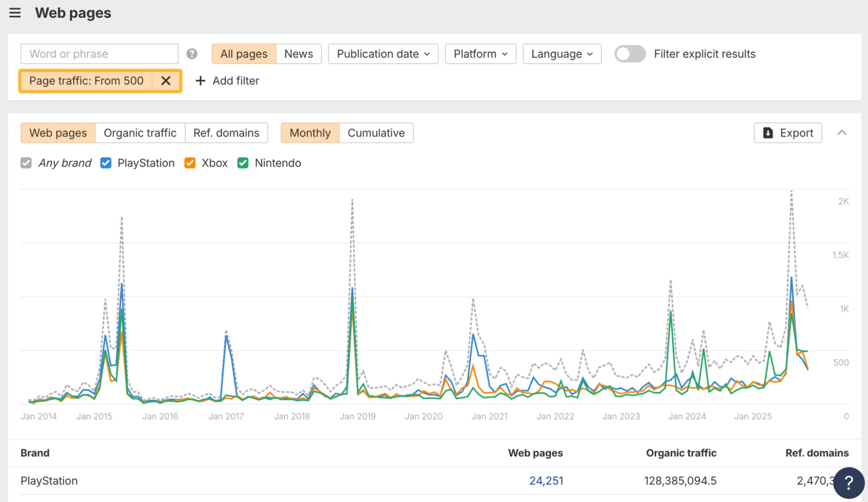
Task: Uncheck the PlayStation brand checkbox
Action: [106, 163]
